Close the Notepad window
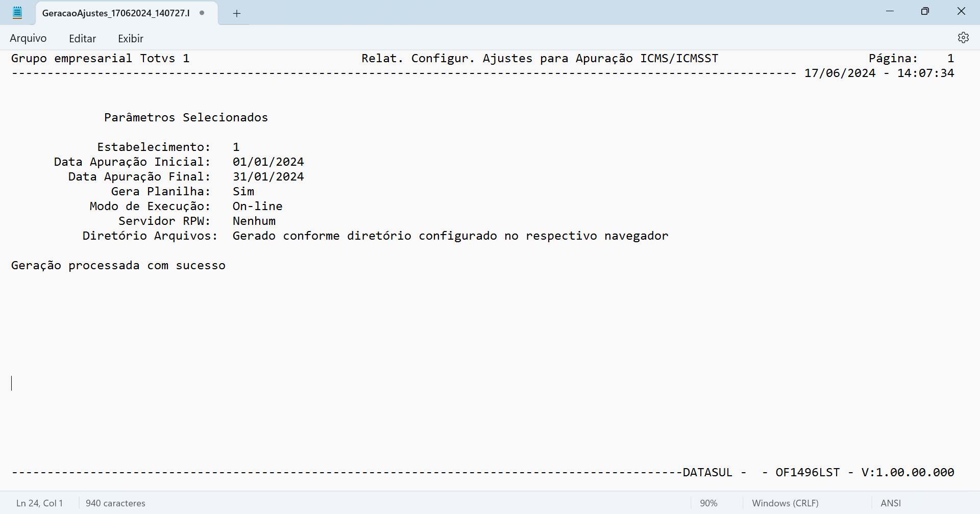The width and height of the screenshot is (980, 514). click(x=961, y=11)
